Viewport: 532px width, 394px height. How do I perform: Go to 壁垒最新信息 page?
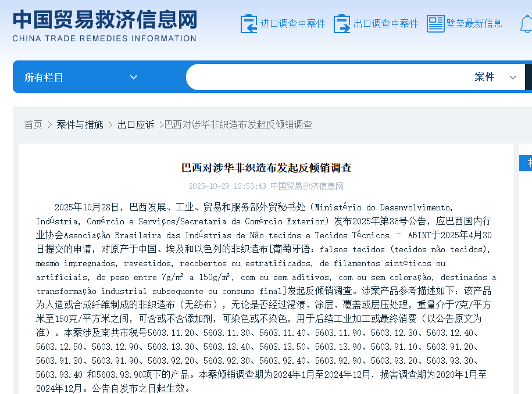tap(474, 24)
